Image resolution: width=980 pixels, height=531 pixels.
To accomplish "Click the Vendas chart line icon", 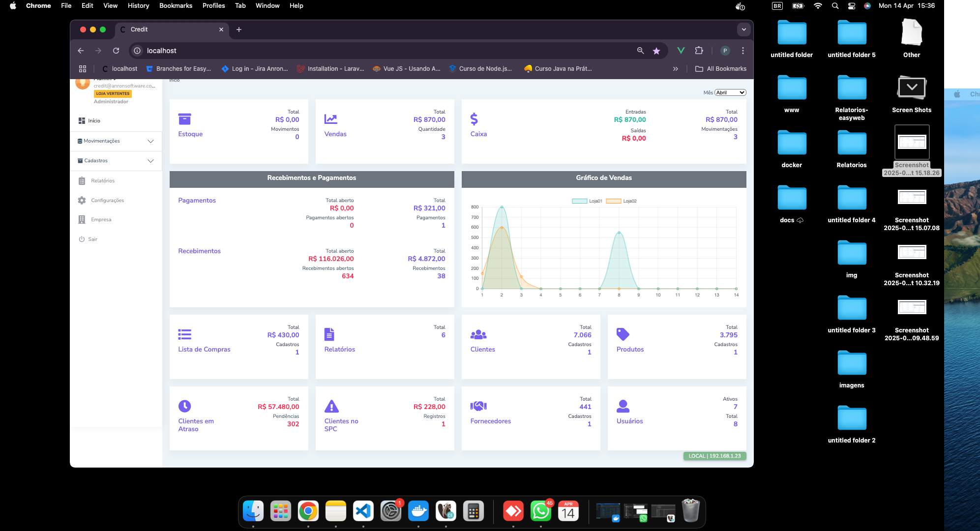I will (x=330, y=119).
